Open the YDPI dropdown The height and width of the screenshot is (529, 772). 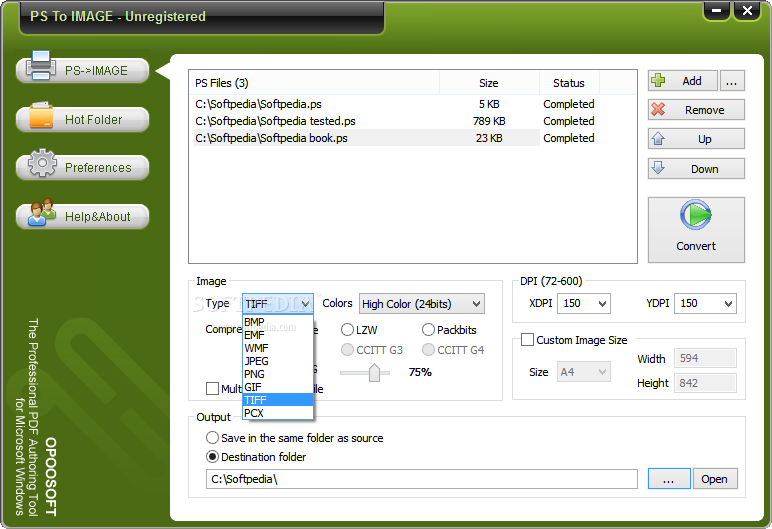click(x=705, y=303)
